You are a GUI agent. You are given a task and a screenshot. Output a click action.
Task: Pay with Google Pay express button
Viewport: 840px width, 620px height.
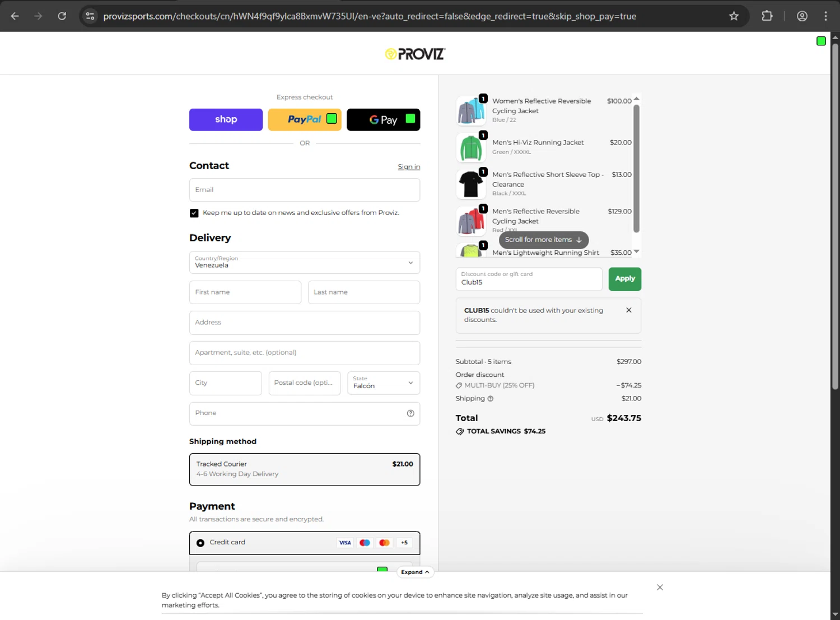(384, 120)
